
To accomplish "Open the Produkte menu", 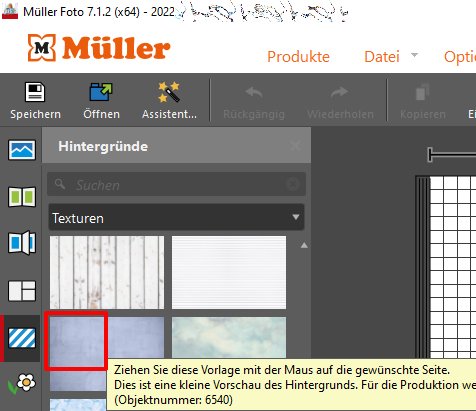I will coord(298,57).
